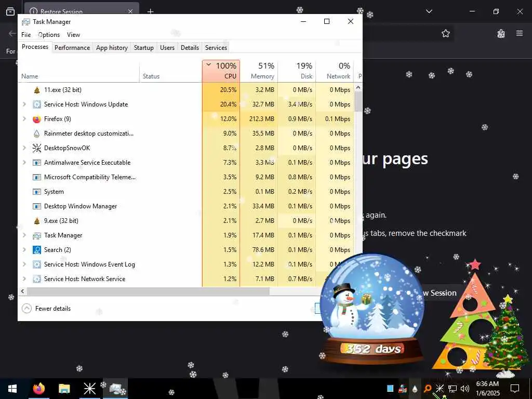The height and width of the screenshot is (399, 532).
Task: Click the Microsoft Compatibility Telemetry icon
Action: 37,177
